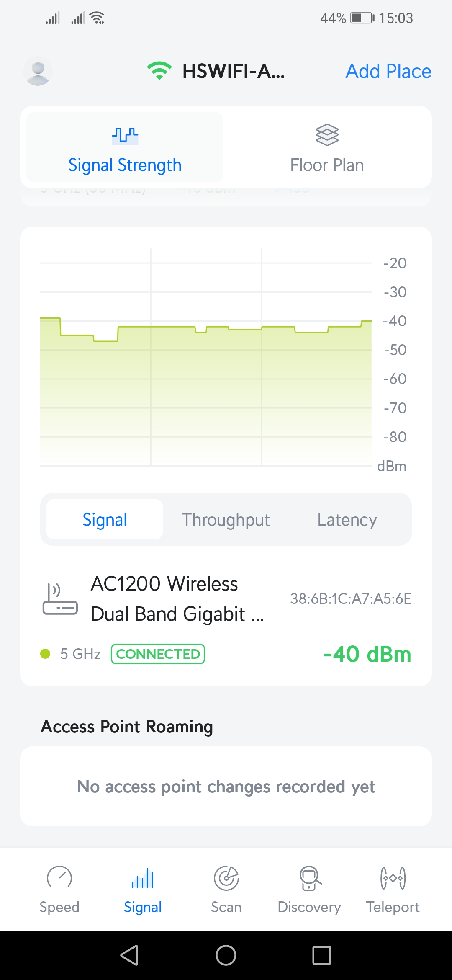Switch to the Floor Plan tab
Screen dimensions: 452x980
pos(327,148)
